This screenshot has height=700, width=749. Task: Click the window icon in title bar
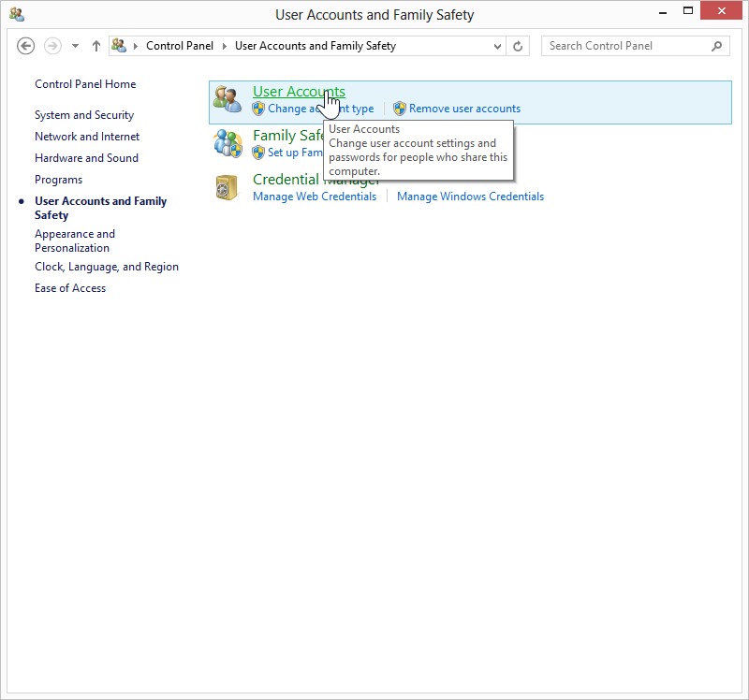point(17,14)
